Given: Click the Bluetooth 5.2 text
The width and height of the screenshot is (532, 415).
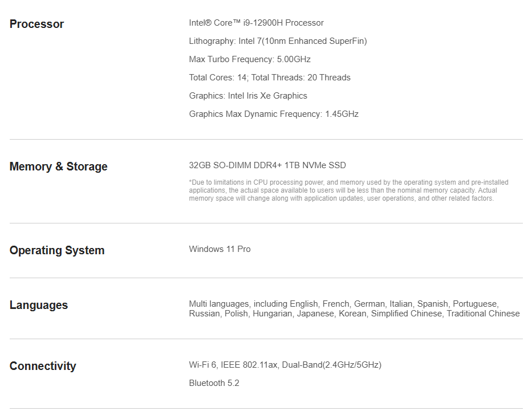Looking at the screenshot, I should click(214, 383).
